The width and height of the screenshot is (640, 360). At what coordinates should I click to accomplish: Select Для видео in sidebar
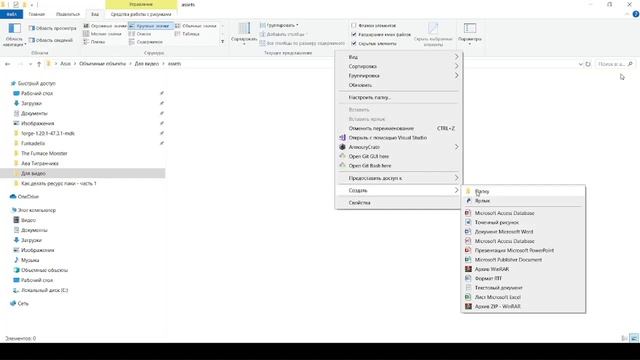tap(82, 173)
